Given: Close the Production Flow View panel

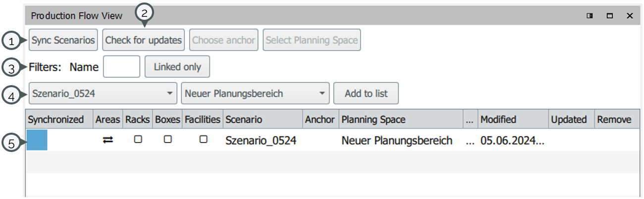Looking at the screenshot, I should (630, 16).
